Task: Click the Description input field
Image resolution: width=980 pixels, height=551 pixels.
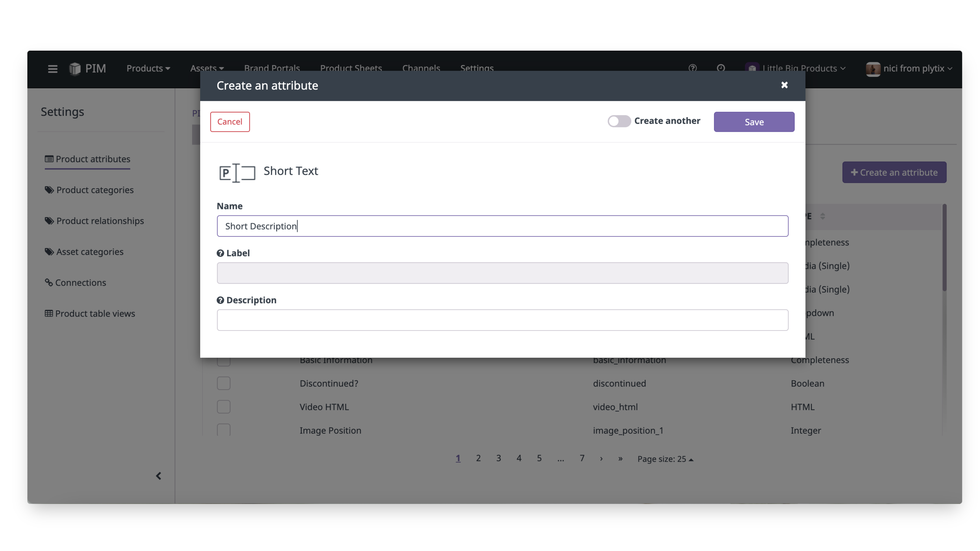Action: point(502,320)
